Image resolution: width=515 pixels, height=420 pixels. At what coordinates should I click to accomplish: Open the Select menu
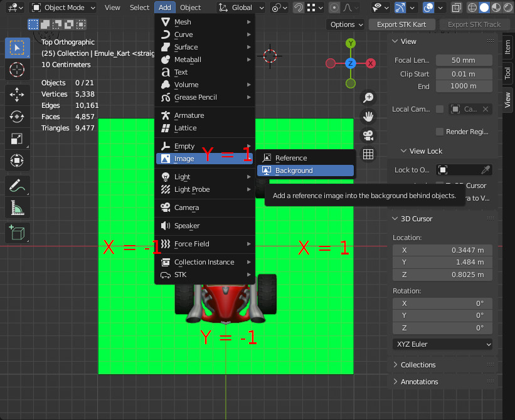click(x=139, y=8)
